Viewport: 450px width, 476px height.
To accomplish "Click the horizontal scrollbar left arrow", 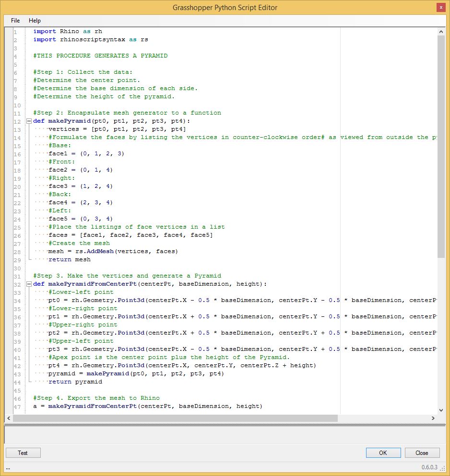I will click(9, 418).
